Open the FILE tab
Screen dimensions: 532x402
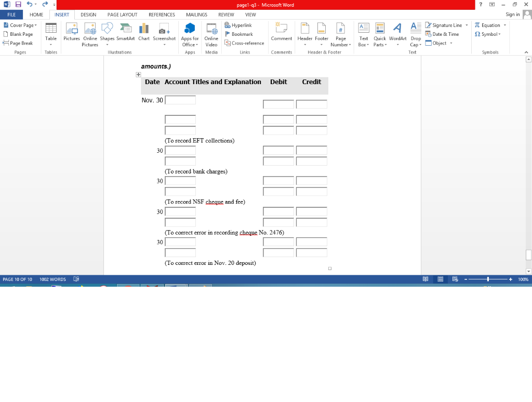point(11,15)
